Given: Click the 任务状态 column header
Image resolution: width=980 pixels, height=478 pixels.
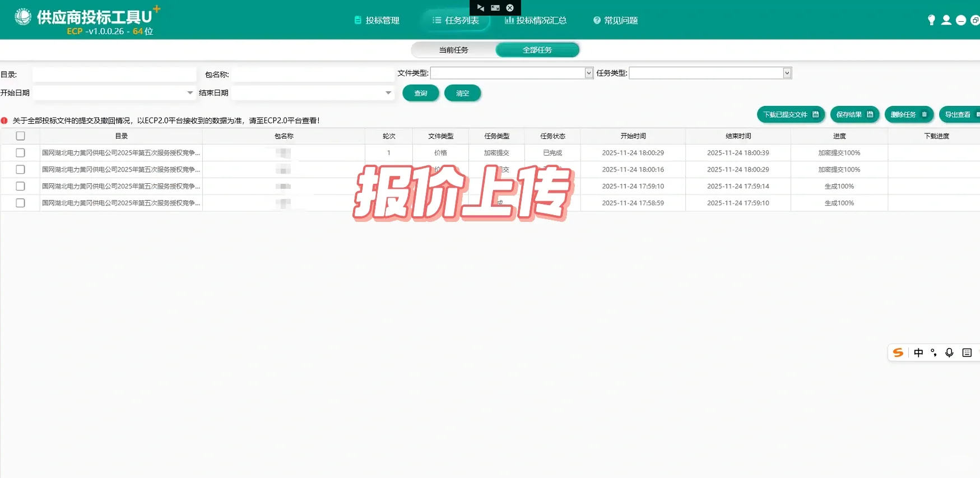Looking at the screenshot, I should point(552,136).
